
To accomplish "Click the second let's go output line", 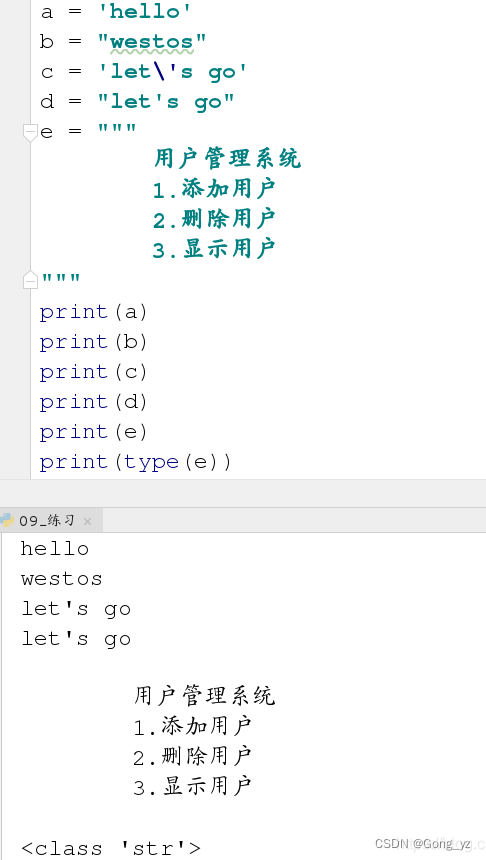I will point(76,639).
